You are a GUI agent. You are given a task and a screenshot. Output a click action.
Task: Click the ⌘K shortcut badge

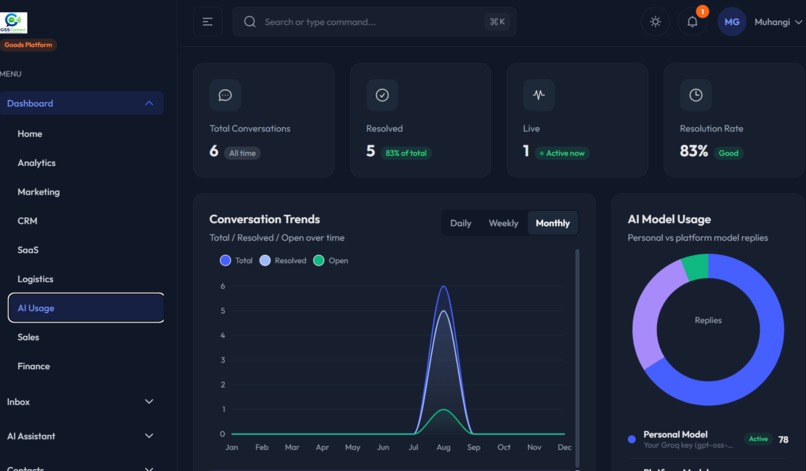pyautogui.click(x=497, y=22)
